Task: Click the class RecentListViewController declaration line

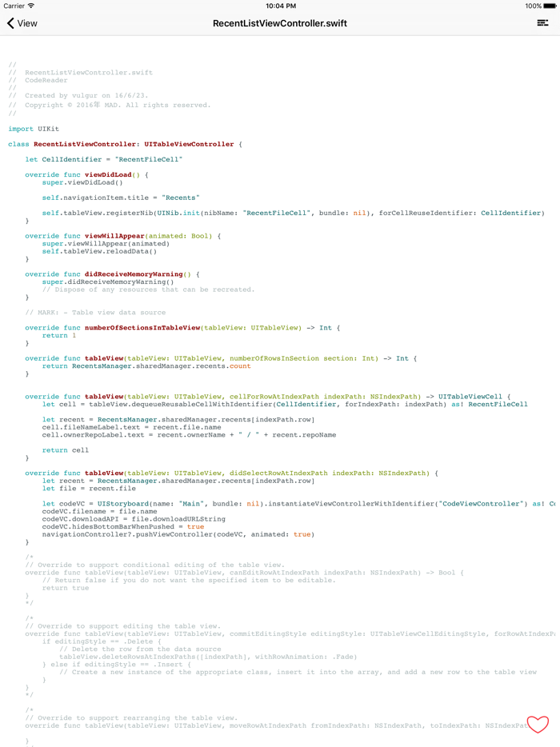Action: tap(126, 144)
